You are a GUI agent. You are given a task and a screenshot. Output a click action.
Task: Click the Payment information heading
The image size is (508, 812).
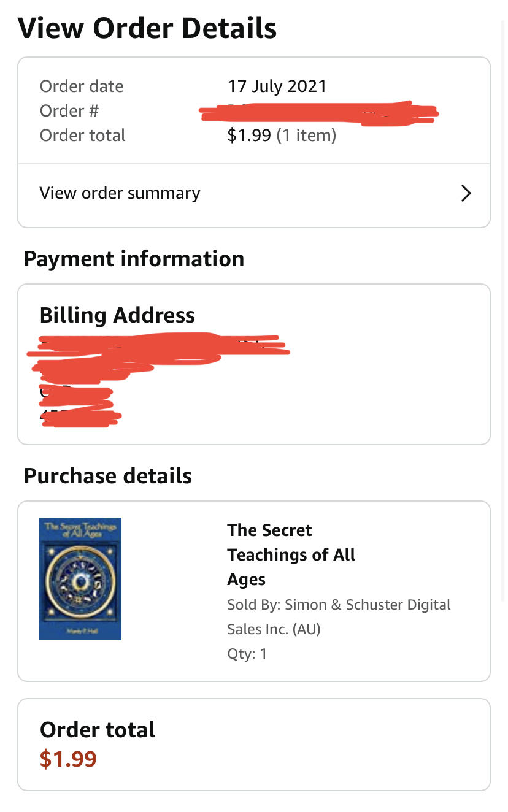click(134, 258)
